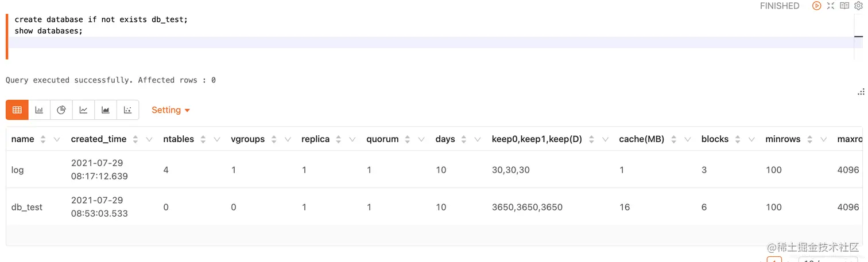Switch to line chart view
This screenshot has height=262, width=868.
tap(83, 110)
